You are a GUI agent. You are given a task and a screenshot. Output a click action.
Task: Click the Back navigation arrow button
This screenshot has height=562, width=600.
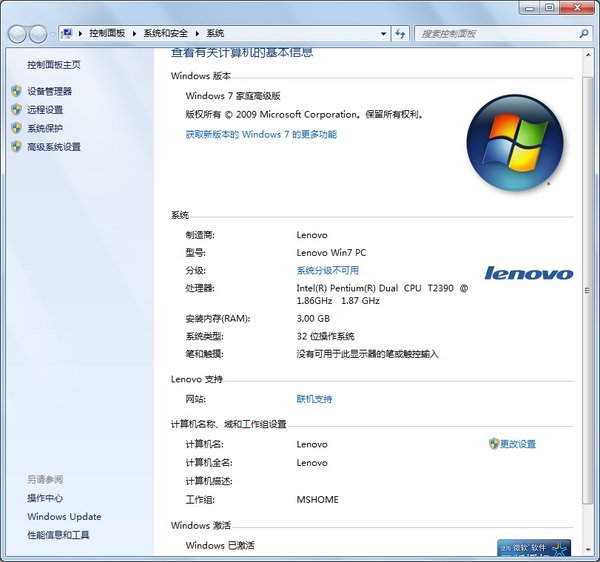tap(17, 34)
